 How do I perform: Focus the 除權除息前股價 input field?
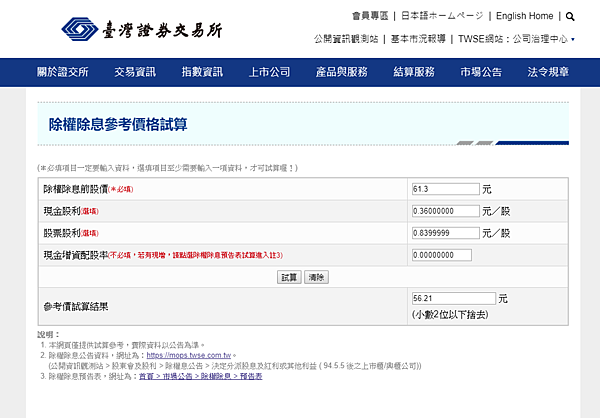click(445, 189)
